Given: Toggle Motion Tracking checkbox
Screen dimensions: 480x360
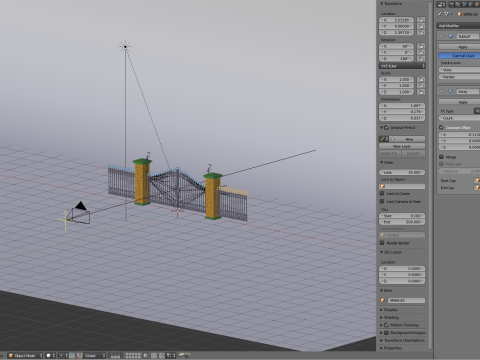Looking at the screenshot, I should [387, 325].
